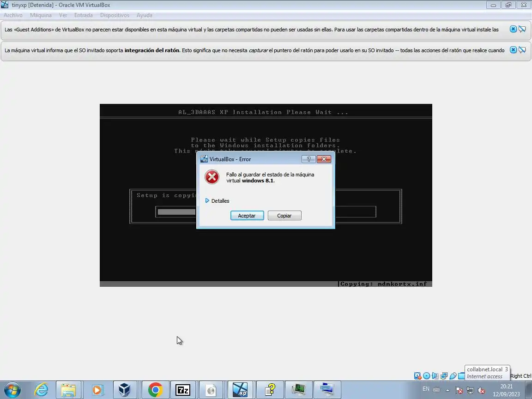Open Windows Explorer from taskbar

tap(68, 389)
